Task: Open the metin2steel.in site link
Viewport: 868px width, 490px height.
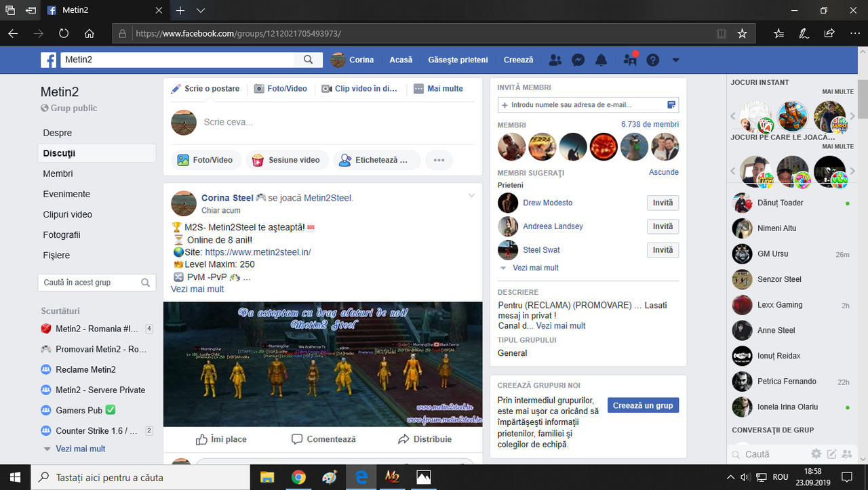Action: tap(258, 252)
